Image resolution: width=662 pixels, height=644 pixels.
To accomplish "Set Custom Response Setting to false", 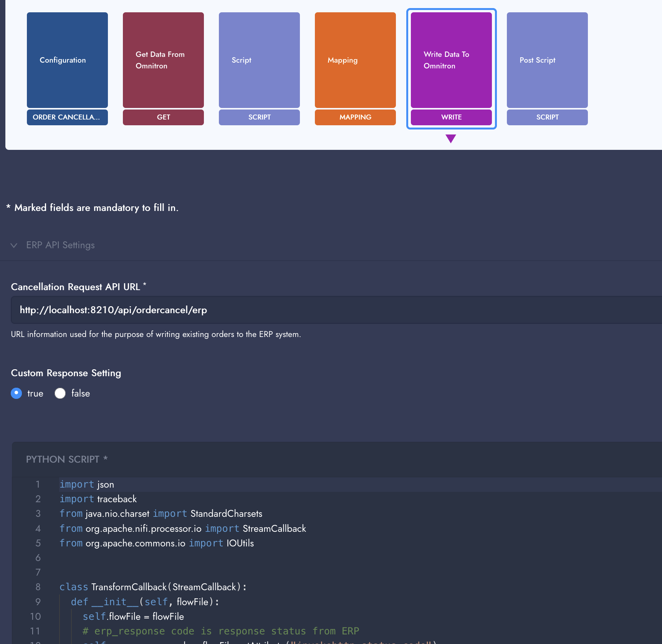I will (x=60, y=393).
